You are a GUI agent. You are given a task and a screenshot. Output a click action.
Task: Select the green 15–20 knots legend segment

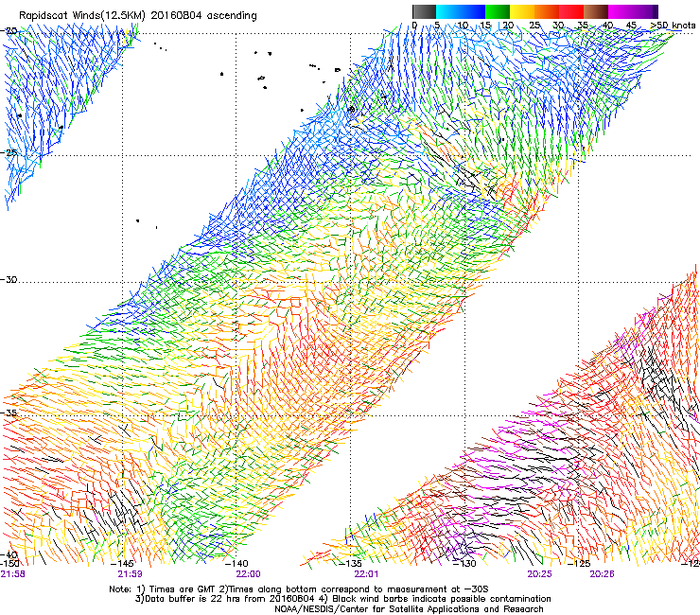tap(498, 11)
